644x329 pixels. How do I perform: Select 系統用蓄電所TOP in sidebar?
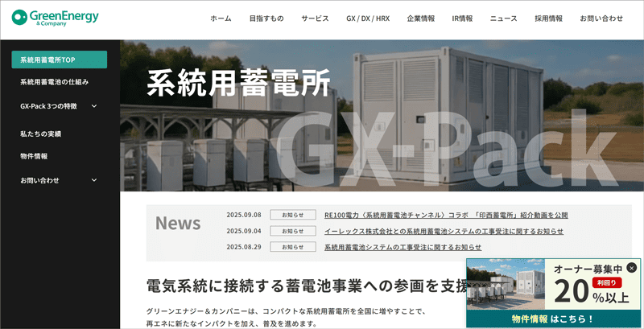(59, 60)
